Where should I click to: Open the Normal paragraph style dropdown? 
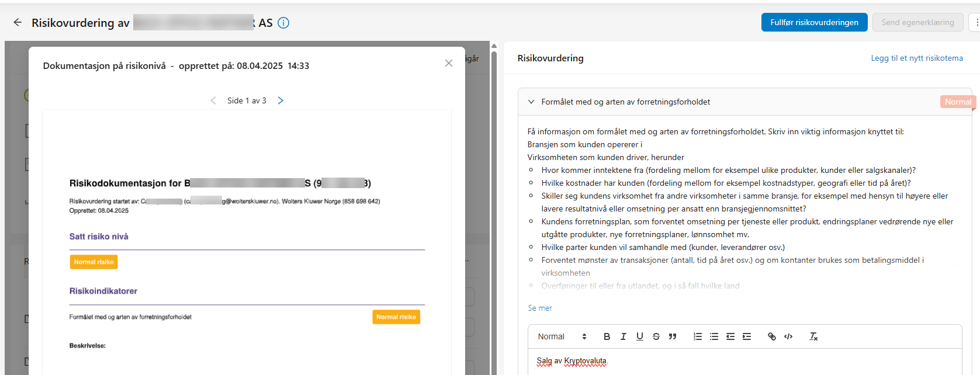click(x=562, y=336)
